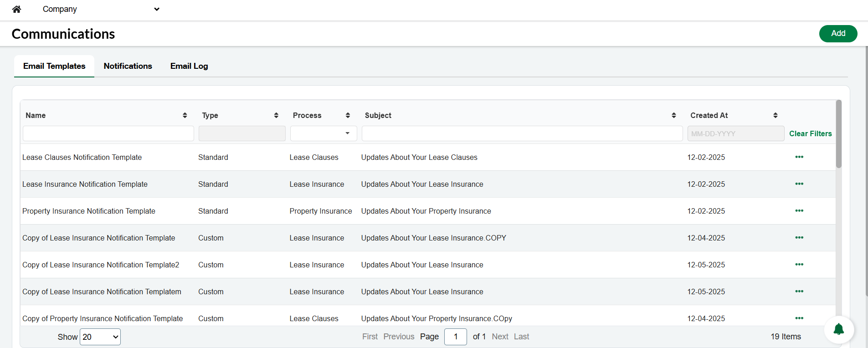The image size is (868, 348).
Task: Go to First page link
Action: (370, 337)
